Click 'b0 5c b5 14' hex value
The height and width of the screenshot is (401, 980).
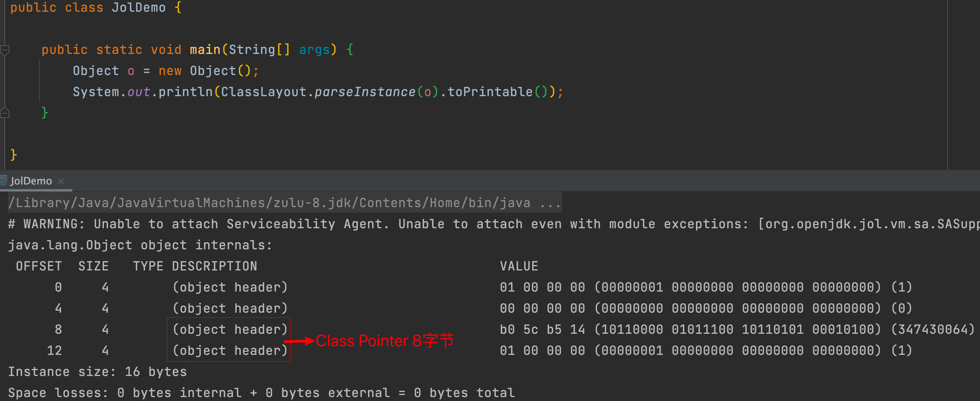click(x=542, y=329)
